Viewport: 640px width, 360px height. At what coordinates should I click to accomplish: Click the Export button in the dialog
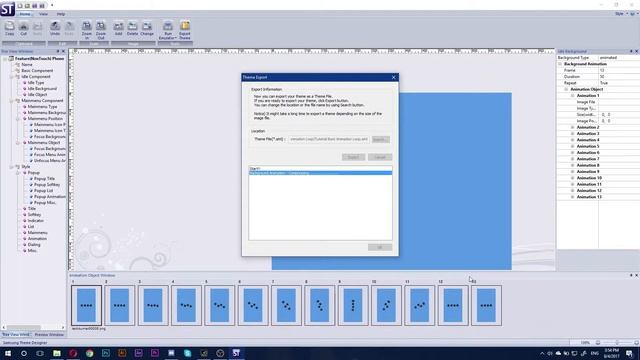tap(353, 157)
